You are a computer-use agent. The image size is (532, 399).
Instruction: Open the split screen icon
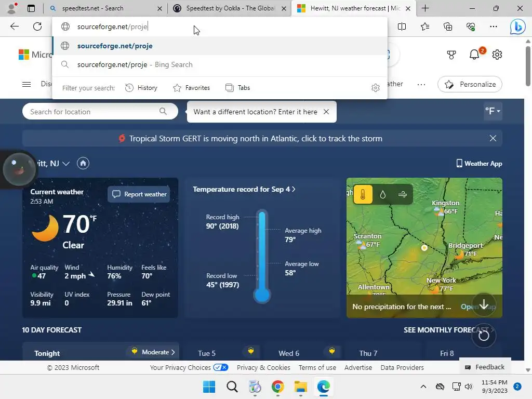(402, 26)
